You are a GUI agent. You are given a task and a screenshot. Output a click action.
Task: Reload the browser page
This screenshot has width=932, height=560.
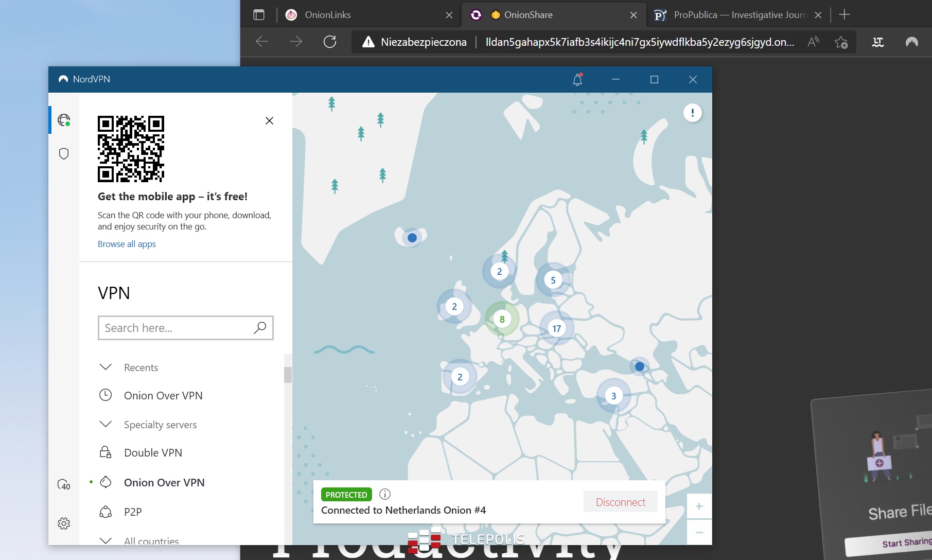(x=330, y=42)
